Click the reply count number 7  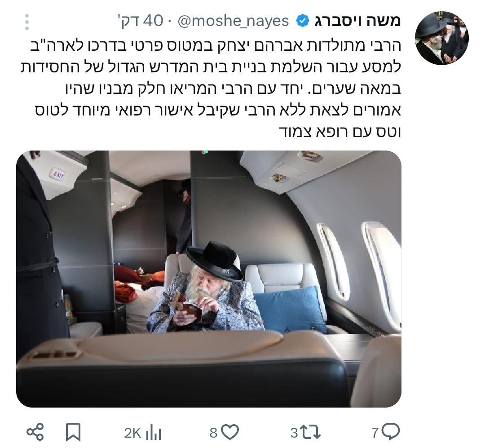pyautogui.click(x=375, y=433)
